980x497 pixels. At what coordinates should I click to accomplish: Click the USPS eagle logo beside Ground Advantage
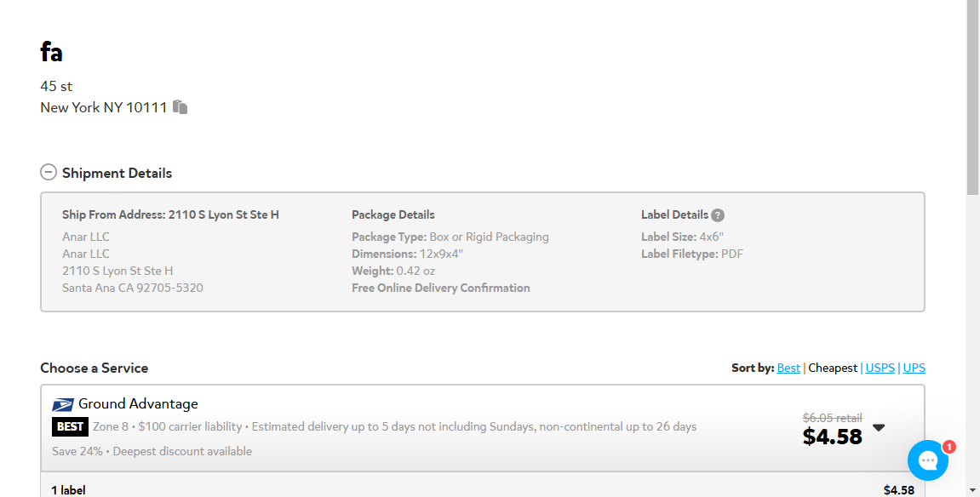pos(62,404)
